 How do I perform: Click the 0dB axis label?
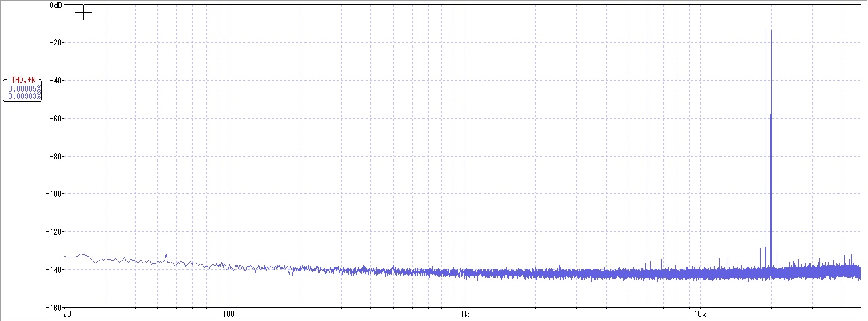[x=56, y=5]
